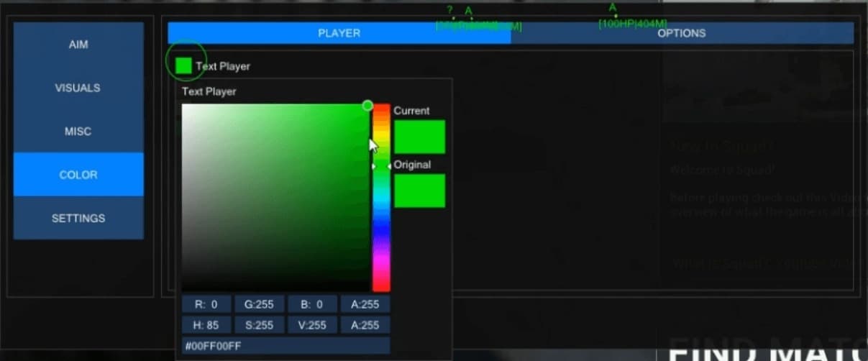
Task: Click the B: 0 blue value field
Action: point(312,304)
